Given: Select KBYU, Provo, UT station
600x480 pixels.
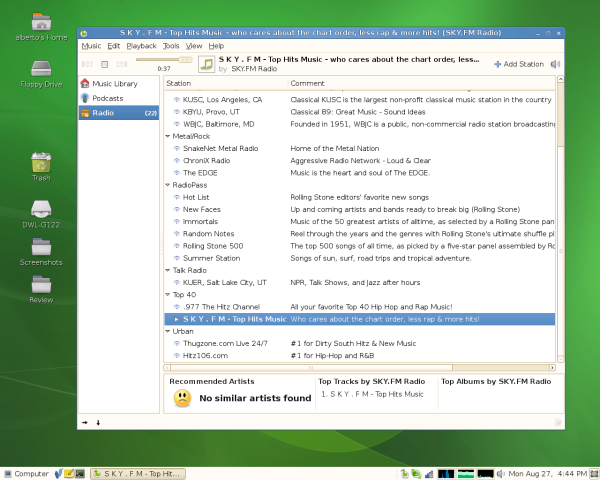Looking at the screenshot, I should coord(360,112).
